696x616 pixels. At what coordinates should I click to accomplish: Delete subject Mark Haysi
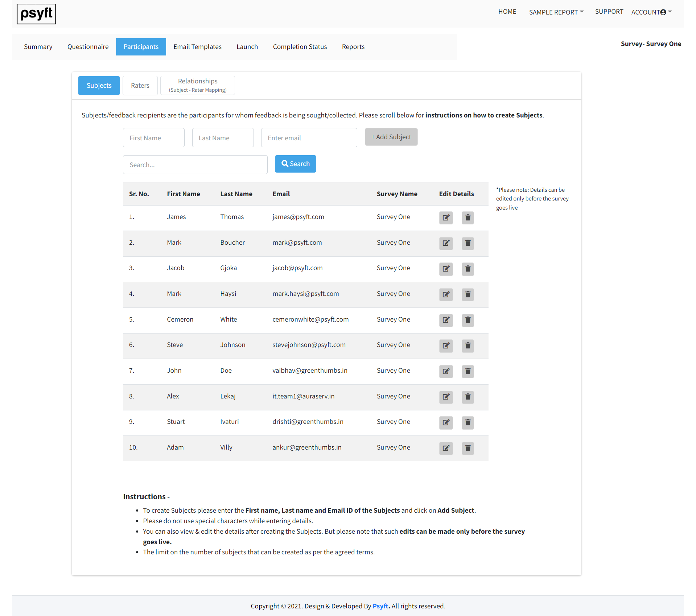(x=468, y=294)
